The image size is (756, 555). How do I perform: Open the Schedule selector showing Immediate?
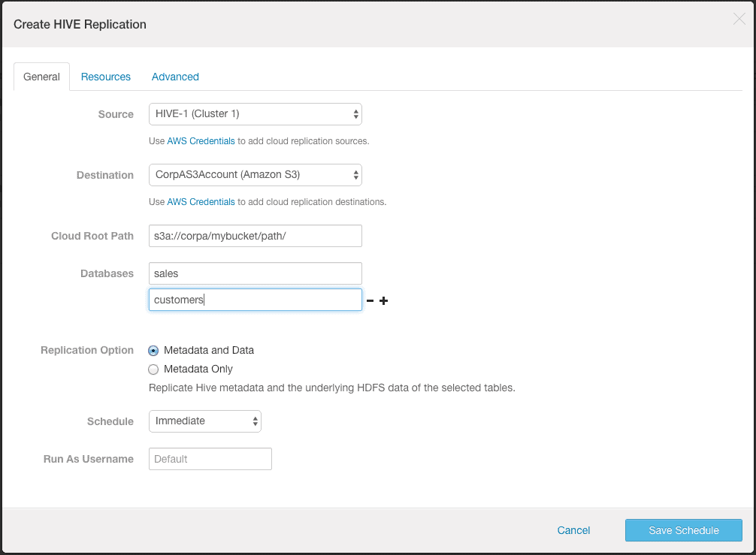[x=199, y=421]
